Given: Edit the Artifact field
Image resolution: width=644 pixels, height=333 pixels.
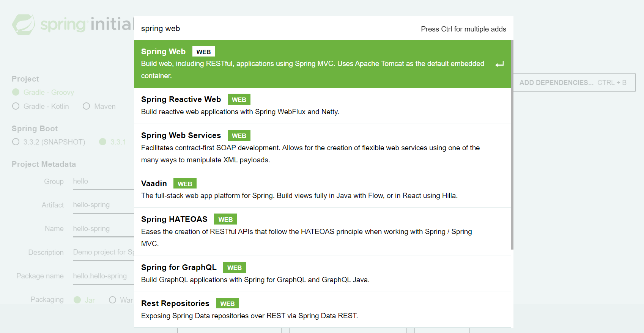Looking at the screenshot, I should coord(103,205).
